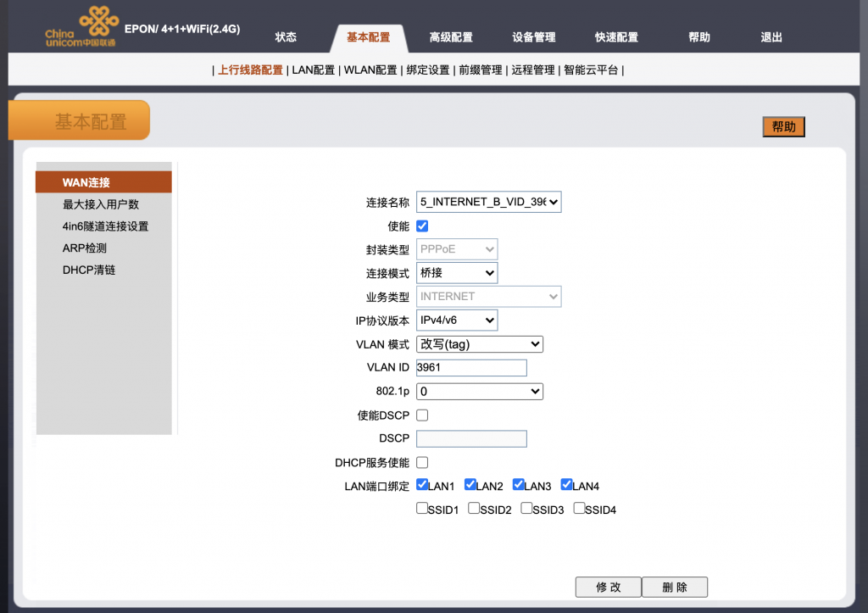This screenshot has height=613, width=868.
Task: Open the LAN配置 submenu link
Action: pyautogui.click(x=313, y=70)
